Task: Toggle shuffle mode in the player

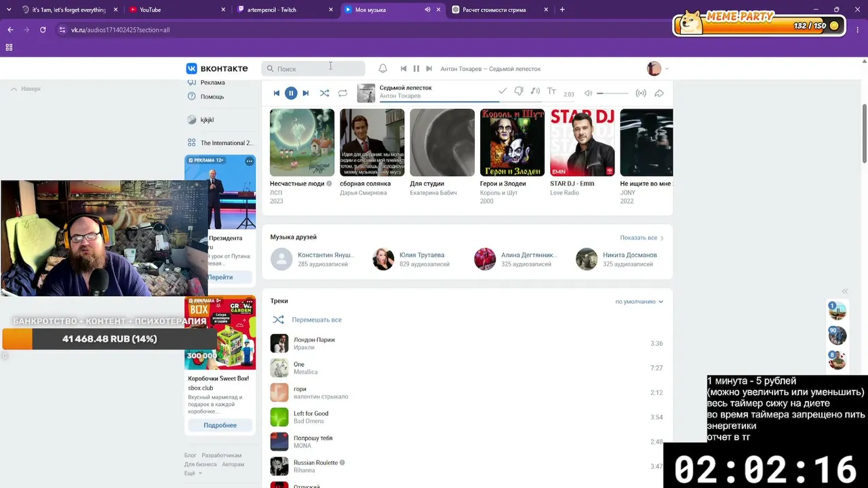Action: pyautogui.click(x=324, y=94)
